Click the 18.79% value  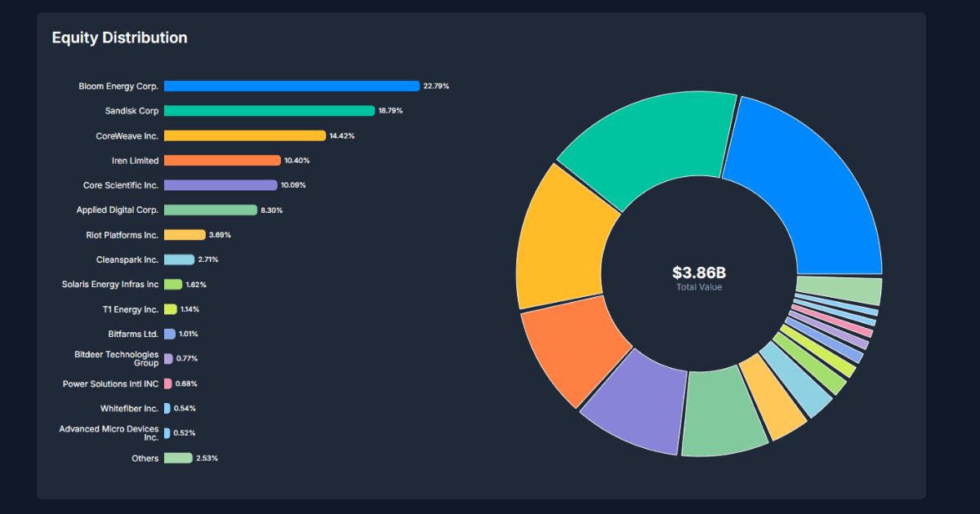(x=390, y=111)
